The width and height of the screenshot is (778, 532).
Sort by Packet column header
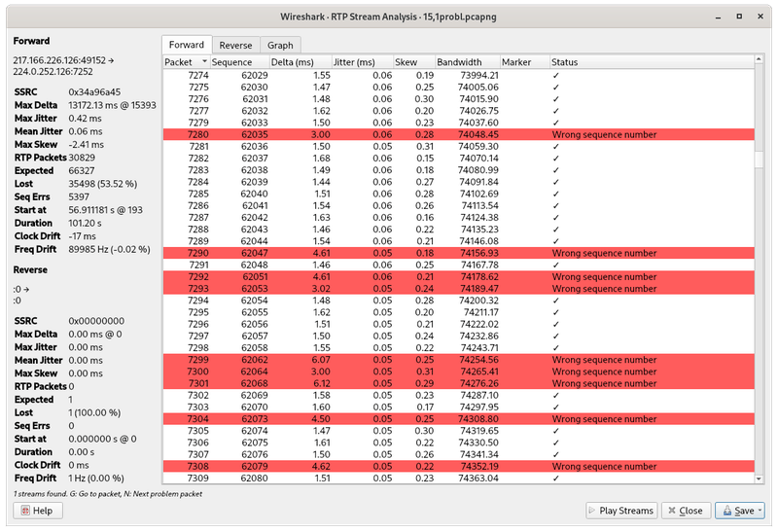[186, 62]
